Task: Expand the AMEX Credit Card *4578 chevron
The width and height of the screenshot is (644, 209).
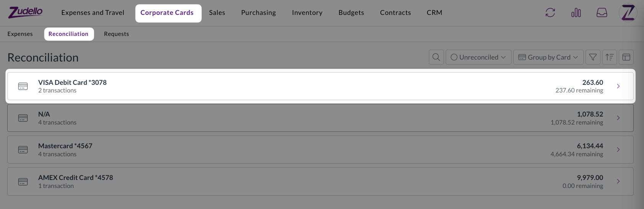Action: (618, 181)
